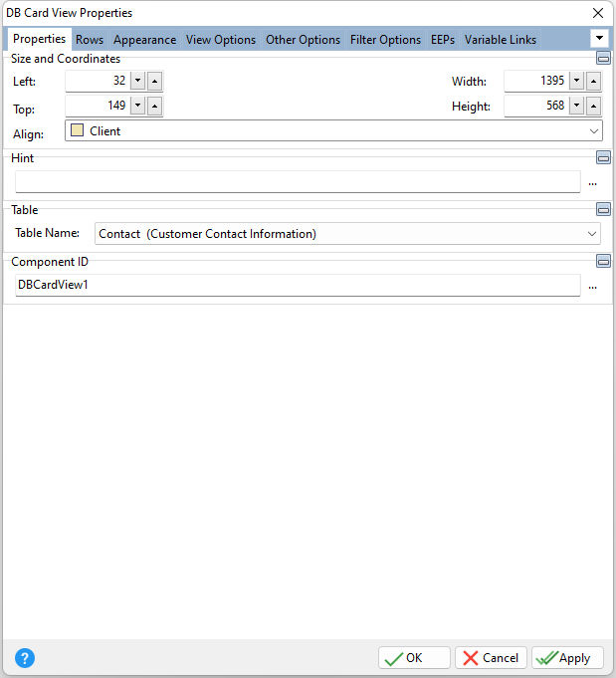The height and width of the screenshot is (678, 616).
Task: Click the Top value field showing 149
Action: [x=98, y=106]
